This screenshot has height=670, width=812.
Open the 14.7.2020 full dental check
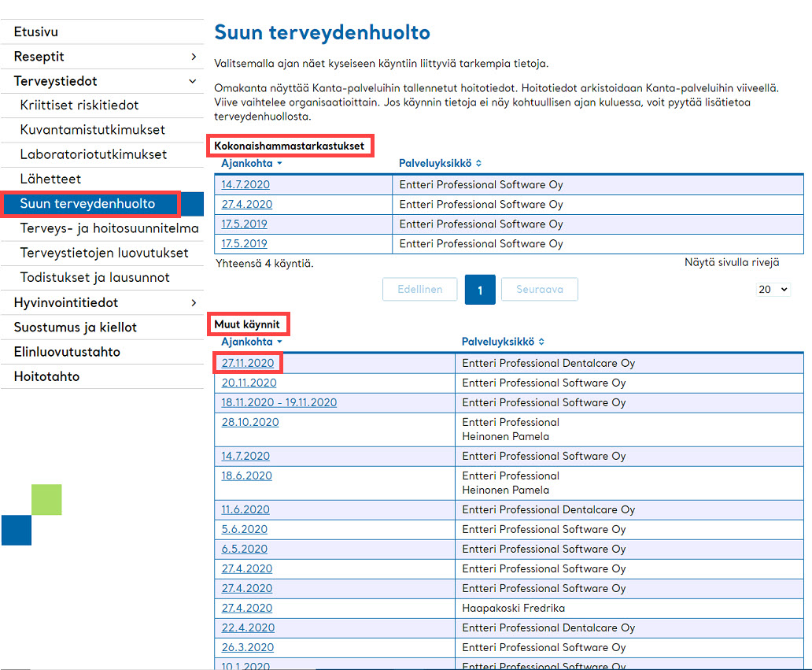[x=245, y=184]
